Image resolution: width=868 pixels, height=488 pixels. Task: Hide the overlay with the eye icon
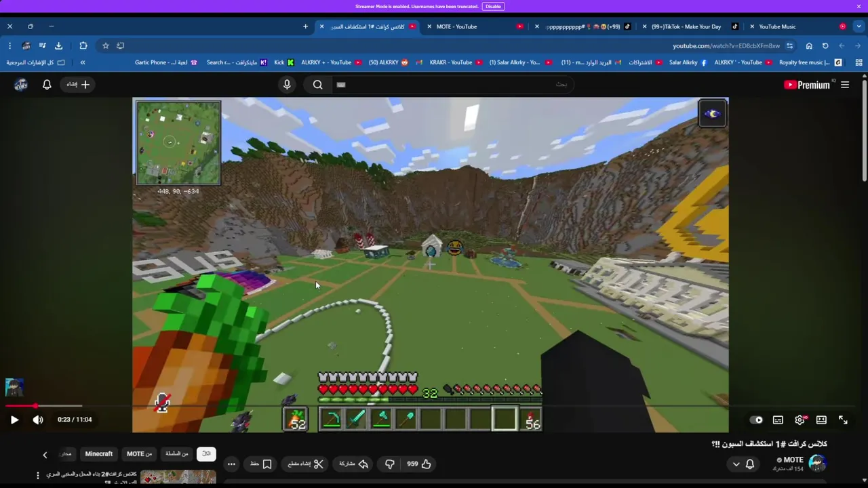(713, 113)
